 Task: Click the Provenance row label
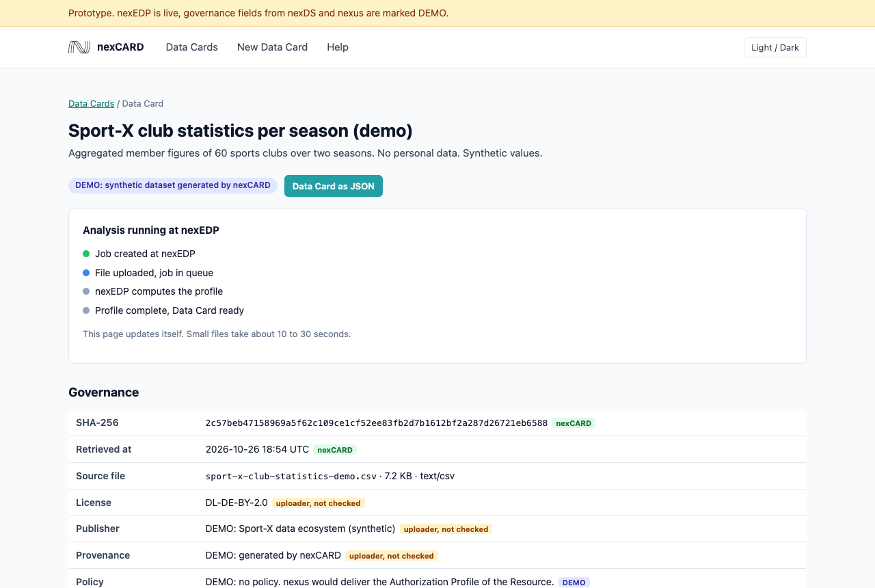[x=103, y=555]
